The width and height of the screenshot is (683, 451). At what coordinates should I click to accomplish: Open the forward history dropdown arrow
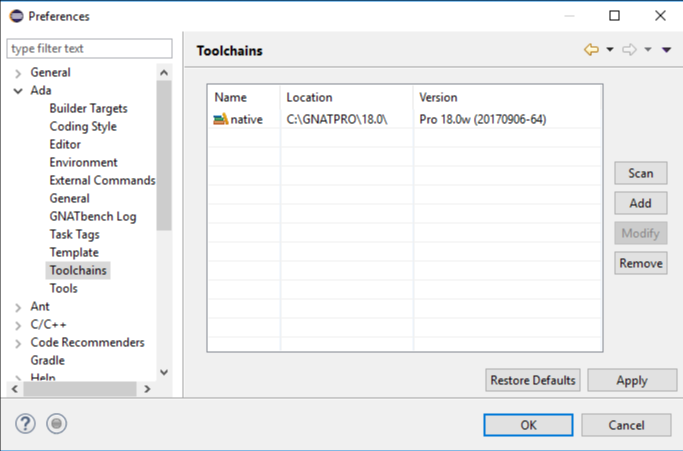[648, 50]
